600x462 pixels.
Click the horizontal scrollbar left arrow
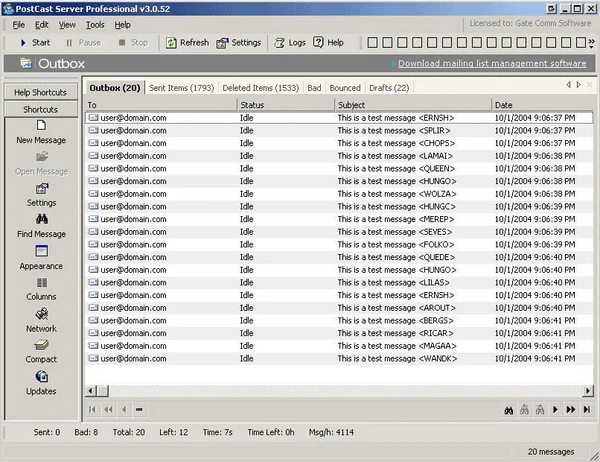pyautogui.click(x=91, y=391)
